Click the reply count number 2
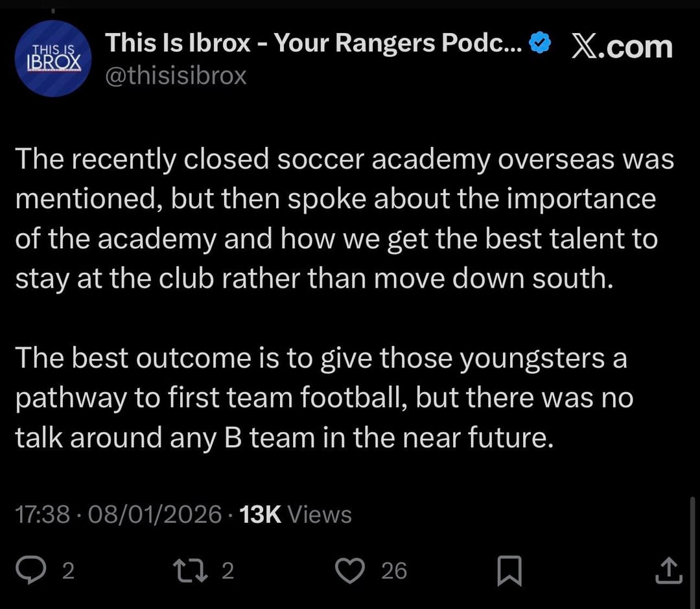 pos(67,571)
